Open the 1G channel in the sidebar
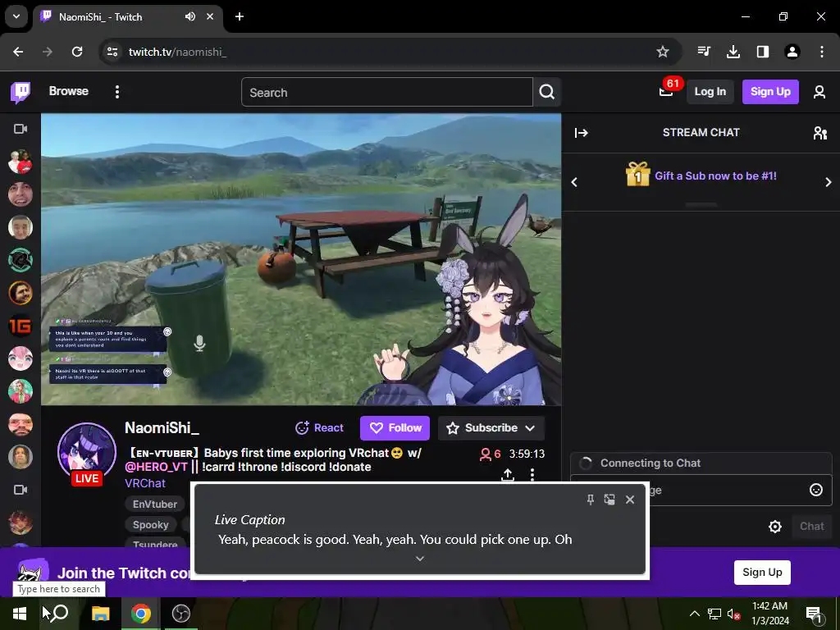The width and height of the screenshot is (840, 630). click(21, 326)
